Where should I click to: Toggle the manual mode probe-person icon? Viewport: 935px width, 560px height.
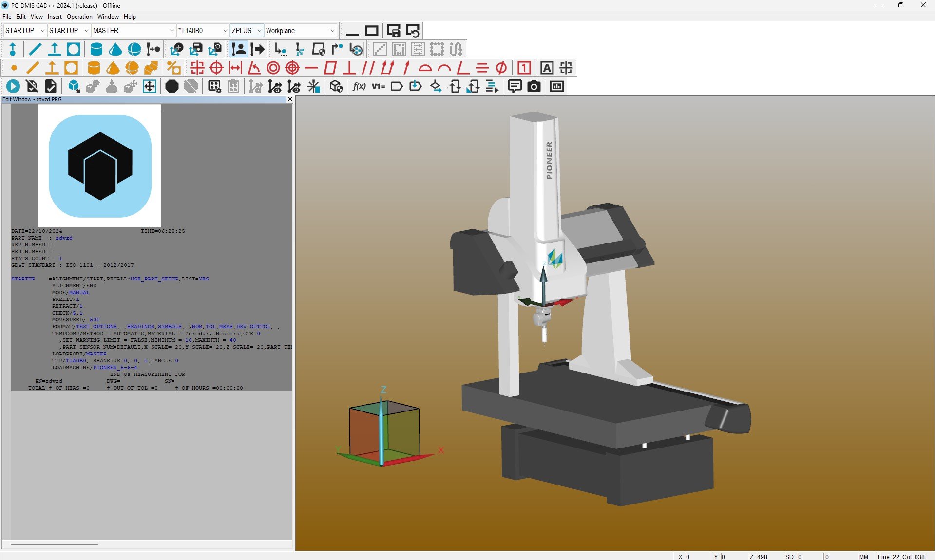(239, 49)
